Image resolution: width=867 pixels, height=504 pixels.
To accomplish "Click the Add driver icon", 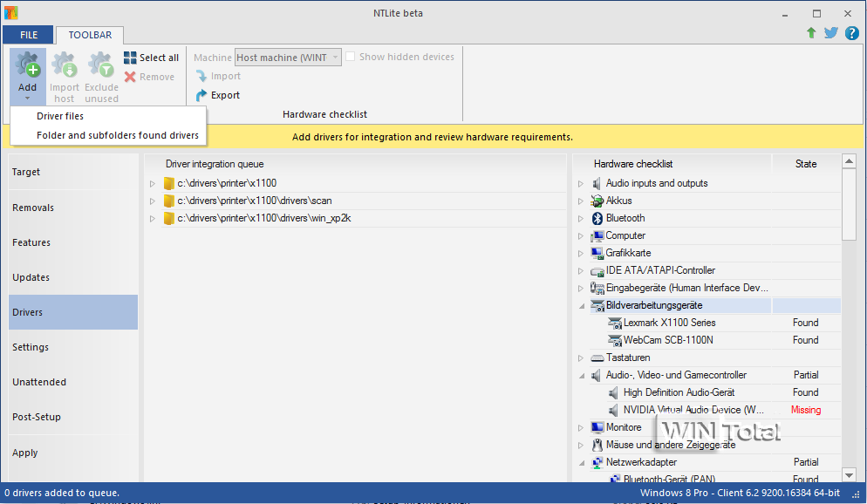I will (x=27, y=65).
